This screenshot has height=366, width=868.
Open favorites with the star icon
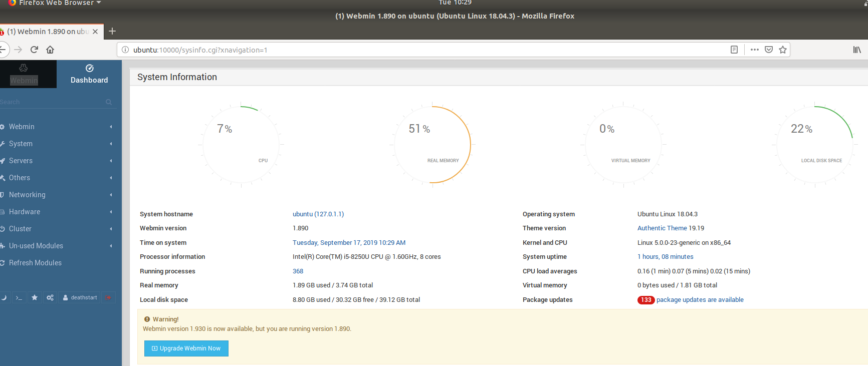pyautogui.click(x=35, y=297)
